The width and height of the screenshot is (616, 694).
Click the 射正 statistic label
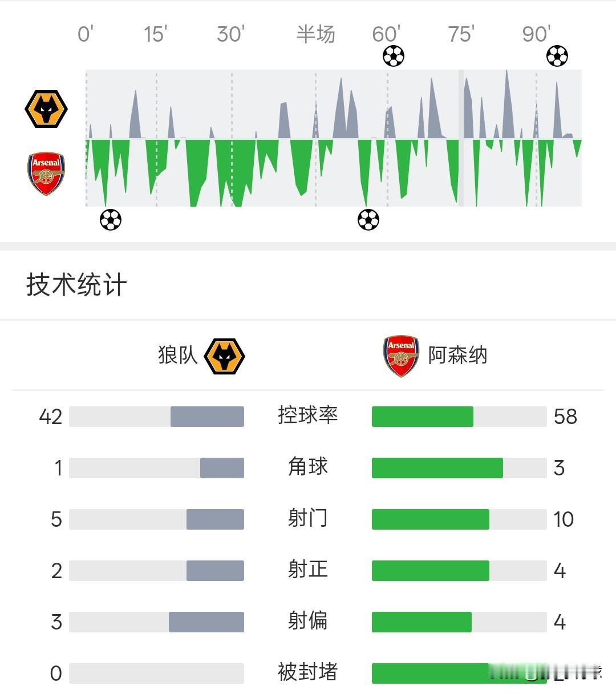[308, 569]
